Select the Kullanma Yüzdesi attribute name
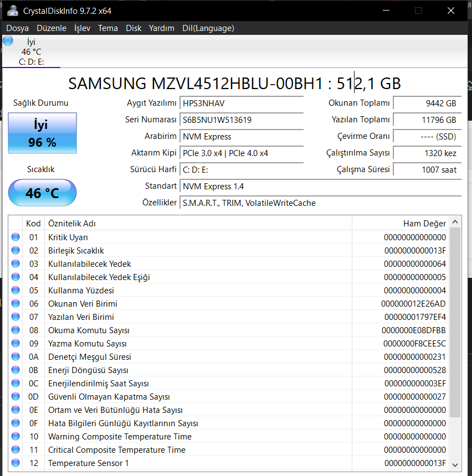The width and height of the screenshot is (472, 476). [x=81, y=291]
